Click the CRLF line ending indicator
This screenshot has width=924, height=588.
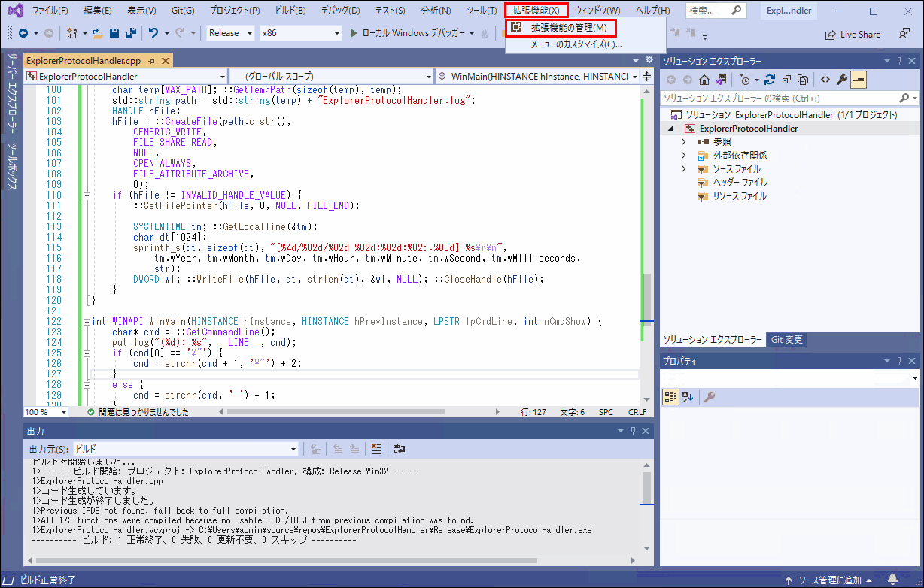coord(637,412)
